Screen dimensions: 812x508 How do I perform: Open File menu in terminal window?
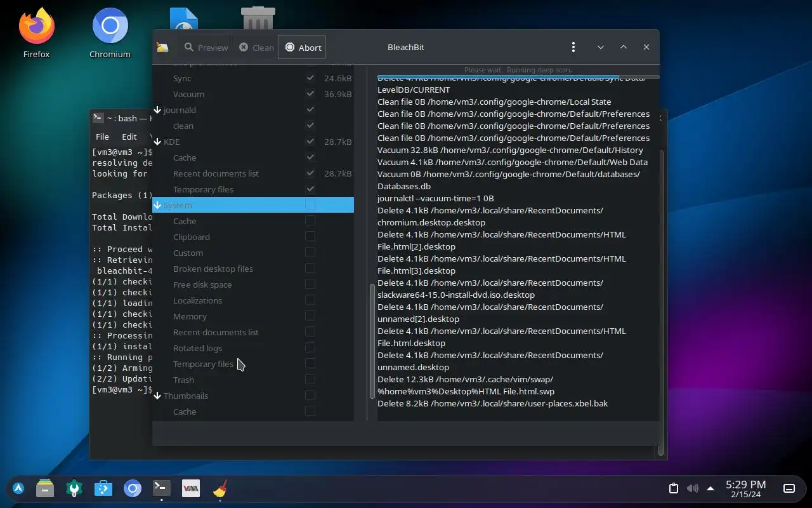click(x=102, y=137)
